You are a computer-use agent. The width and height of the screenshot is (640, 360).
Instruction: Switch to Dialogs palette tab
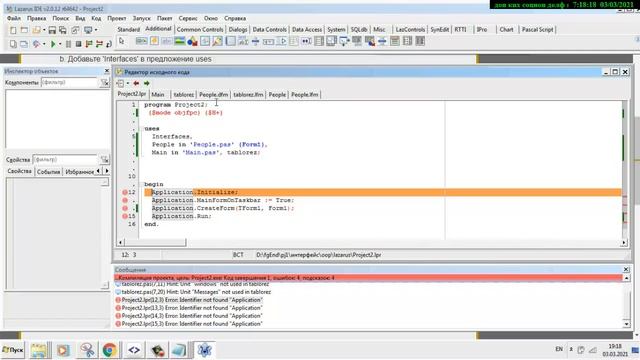238,29
